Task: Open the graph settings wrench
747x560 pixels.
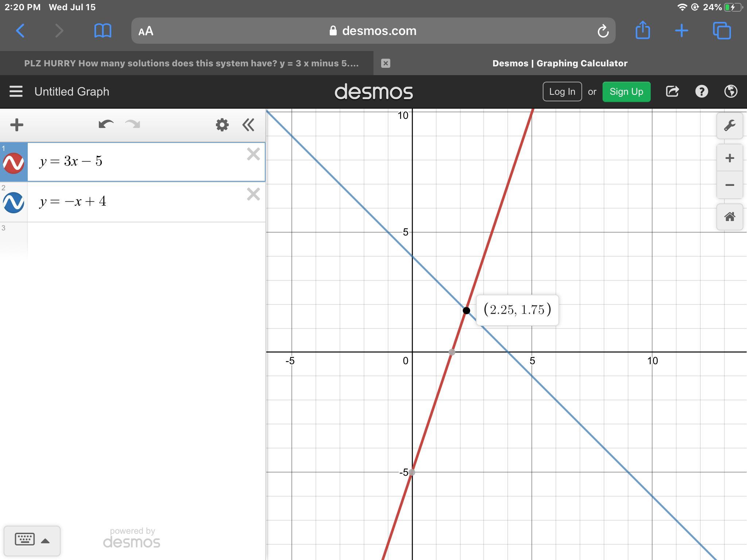Action: click(729, 126)
